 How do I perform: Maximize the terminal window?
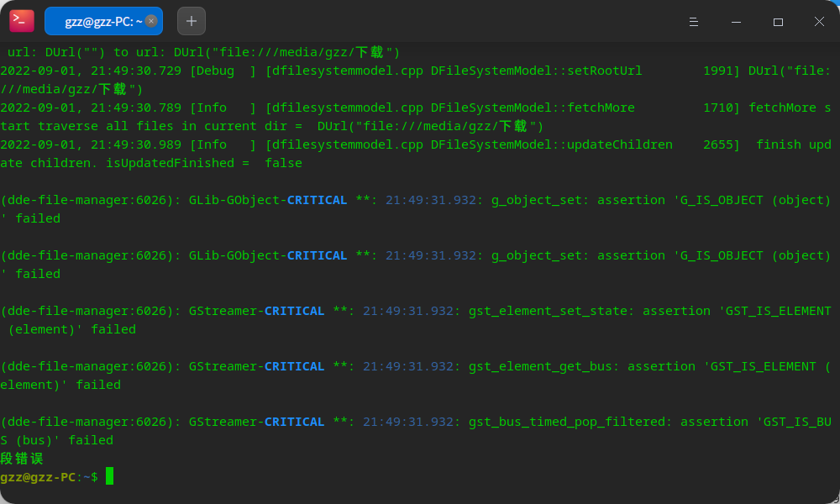pyautogui.click(x=778, y=22)
